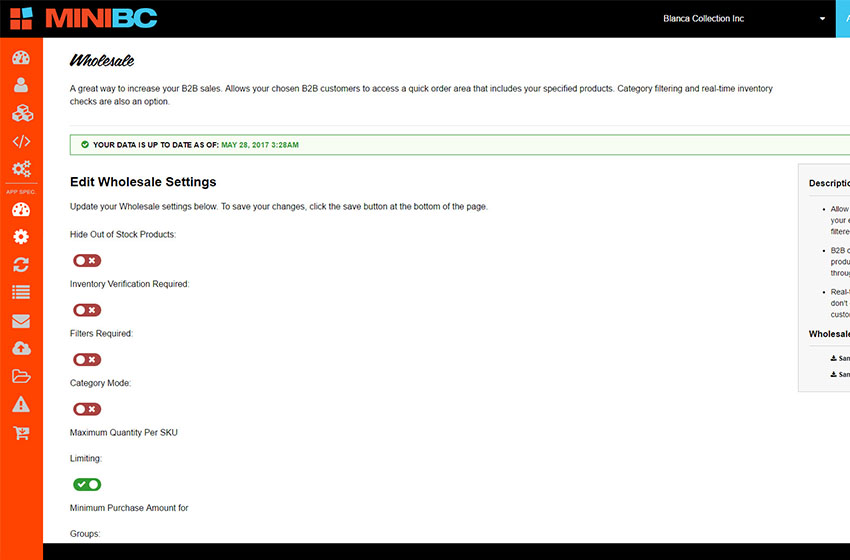The width and height of the screenshot is (850, 560).
Task: Open the shopping cart icon in sidebar
Action: [21, 433]
